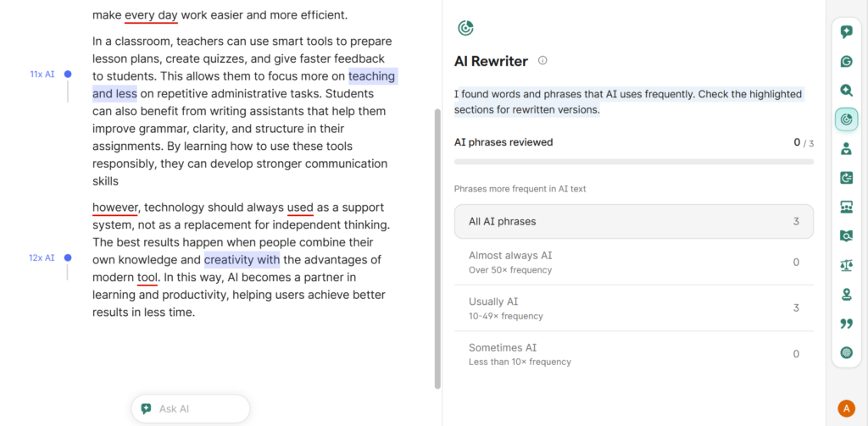Viewport: 868px width, 426px height.
Task: Click the underlined word 'however'
Action: pyautogui.click(x=115, y=207)
